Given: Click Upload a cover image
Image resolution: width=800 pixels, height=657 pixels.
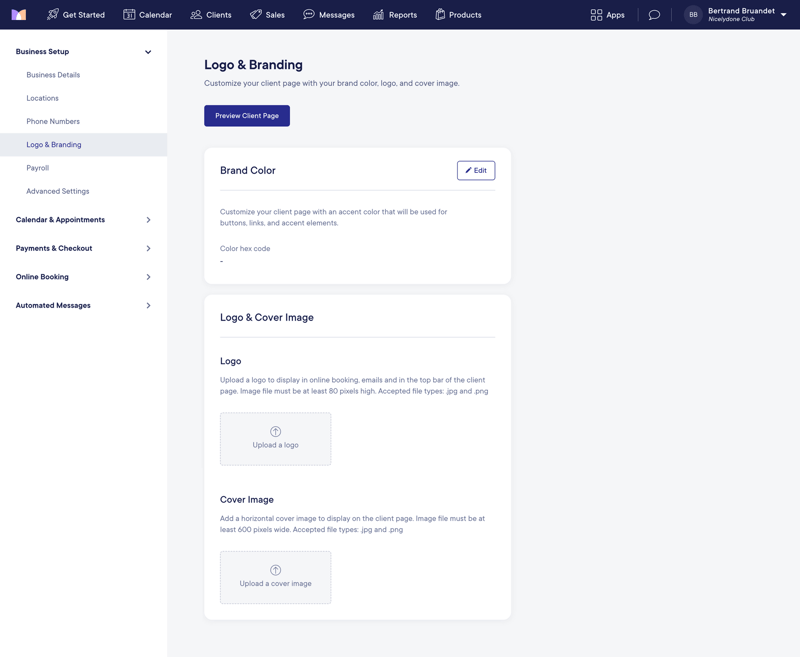Looking at the screenshot, I should (275, 577).
